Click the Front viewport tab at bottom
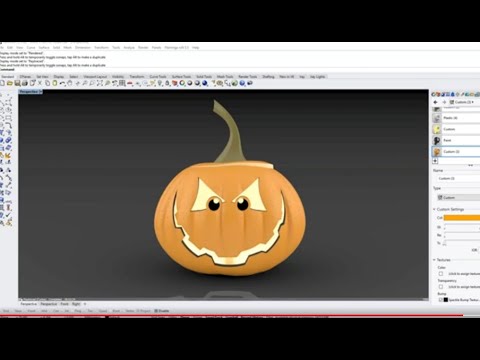This screenshot has height=360, width=480. 64,304
